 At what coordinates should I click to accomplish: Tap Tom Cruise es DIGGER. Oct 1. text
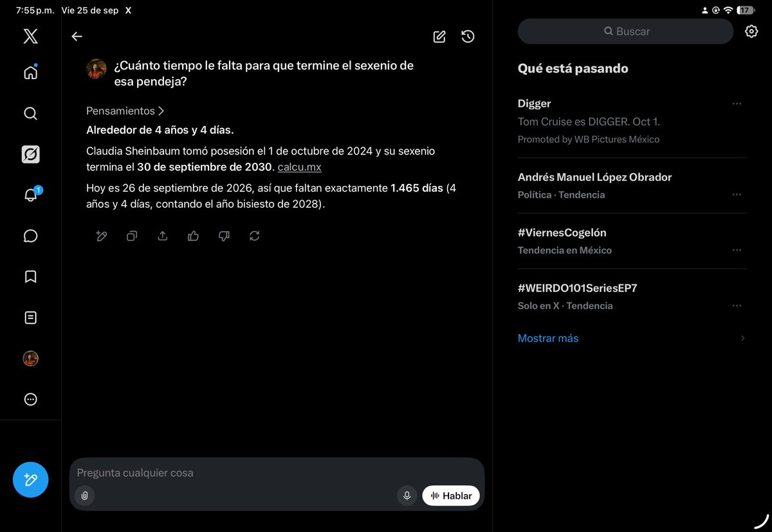tap(589, 122)
